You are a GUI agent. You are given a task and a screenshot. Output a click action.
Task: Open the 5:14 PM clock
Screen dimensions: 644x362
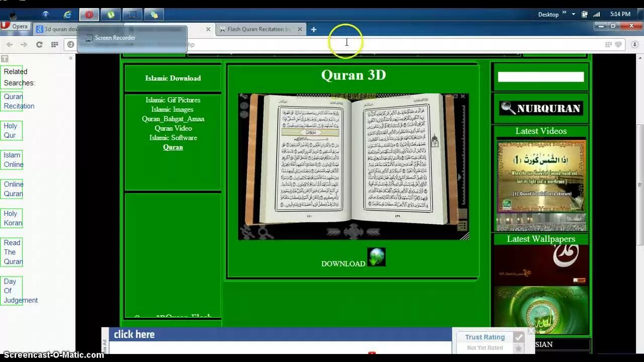pos(620,14)
